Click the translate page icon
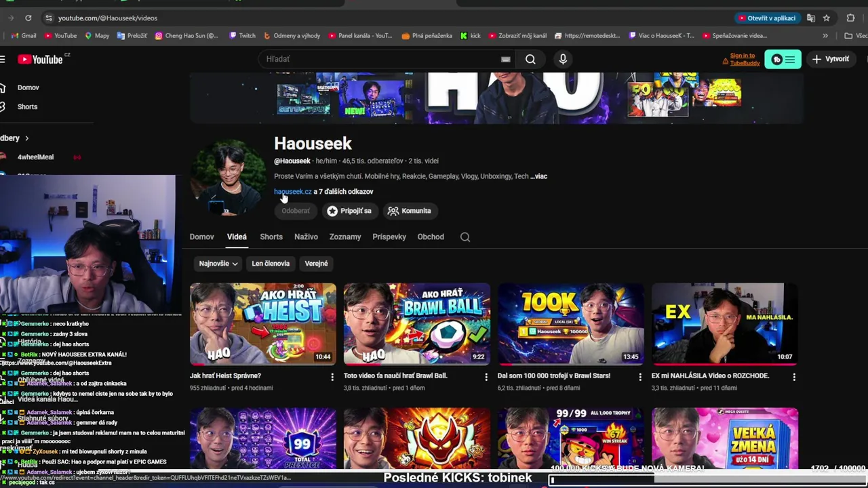This screenshot has width=868, height=488. coord(810,18)
